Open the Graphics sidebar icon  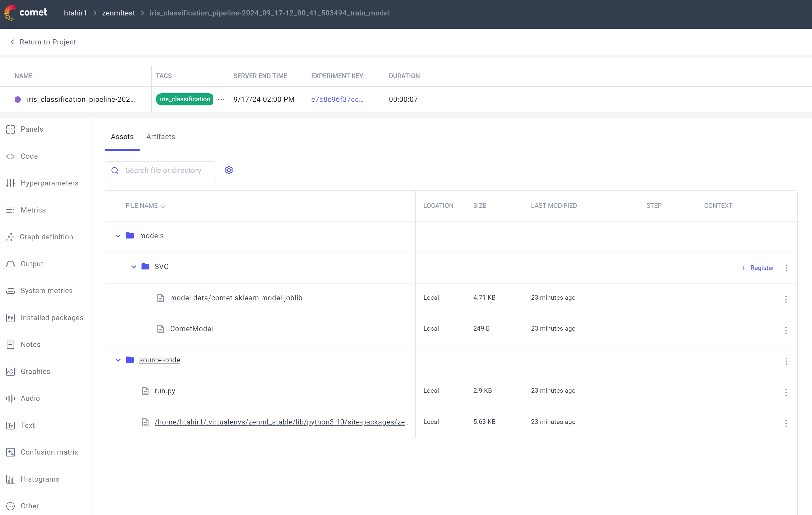[10, 371]
